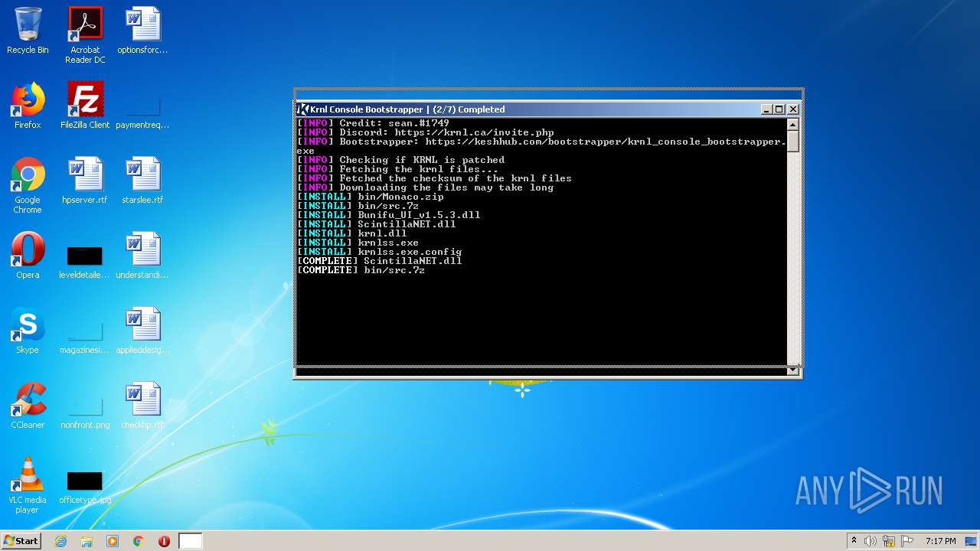
Task: Click the keshhub.com bootstrapper URL text
Action: [541, 146]
